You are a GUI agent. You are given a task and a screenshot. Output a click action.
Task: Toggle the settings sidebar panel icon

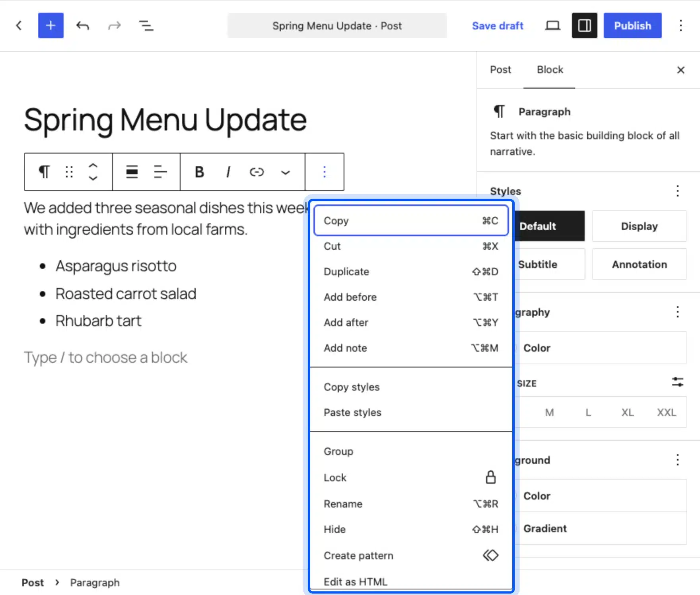click(x=584, y=25)
